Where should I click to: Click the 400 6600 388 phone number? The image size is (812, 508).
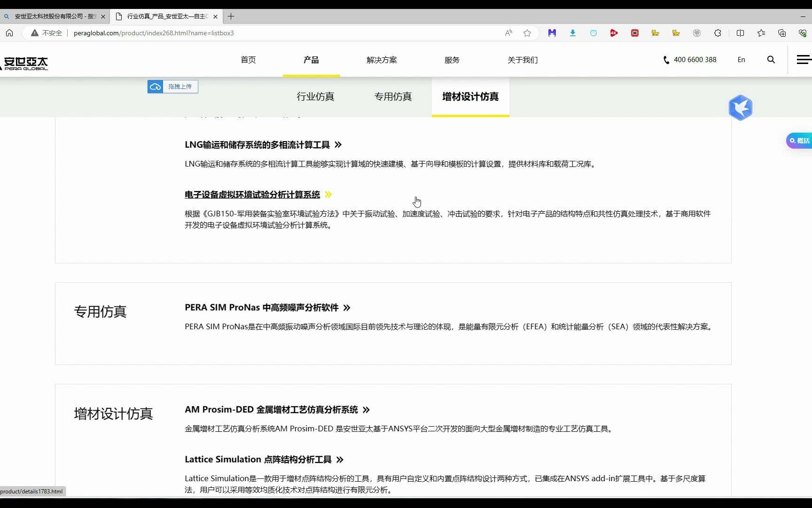(x=695, y=60)
